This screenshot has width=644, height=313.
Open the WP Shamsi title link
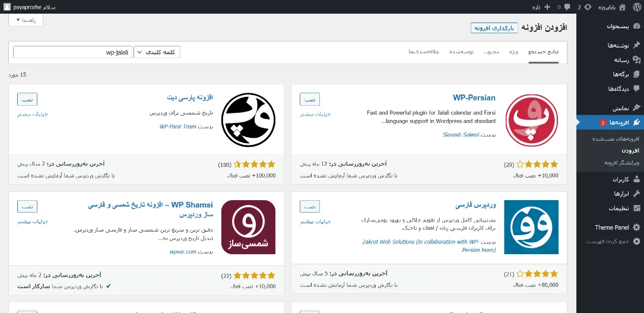click(151, 210)
